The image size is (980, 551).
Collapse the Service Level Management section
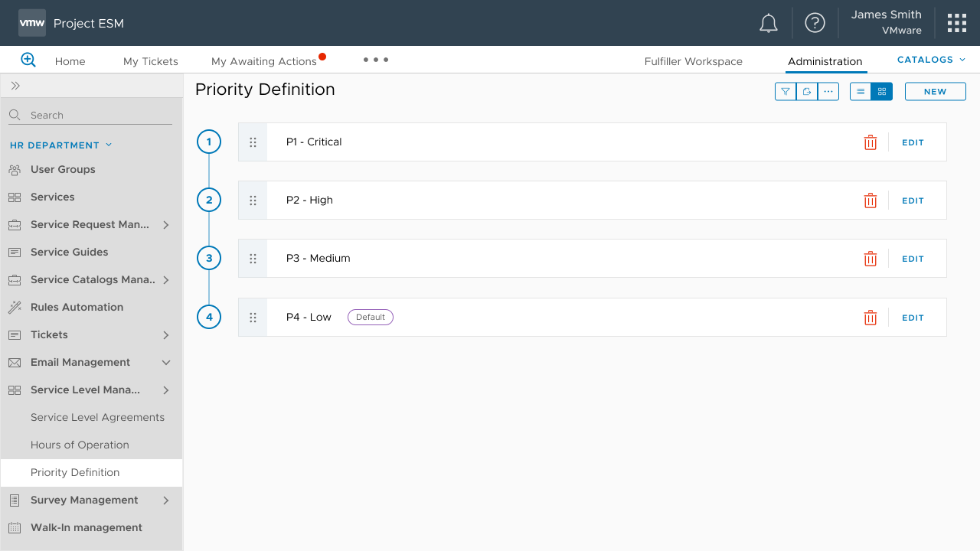[165, 390]
